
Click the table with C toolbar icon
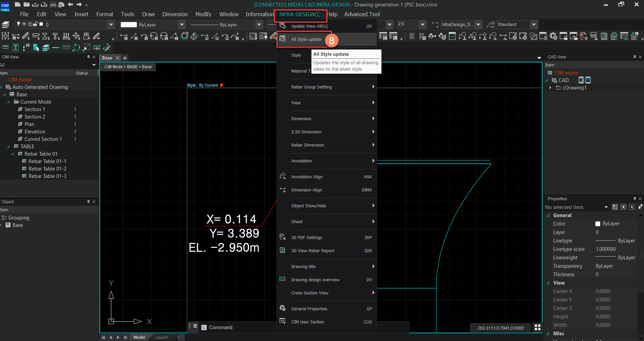click(x=383, y=36)
